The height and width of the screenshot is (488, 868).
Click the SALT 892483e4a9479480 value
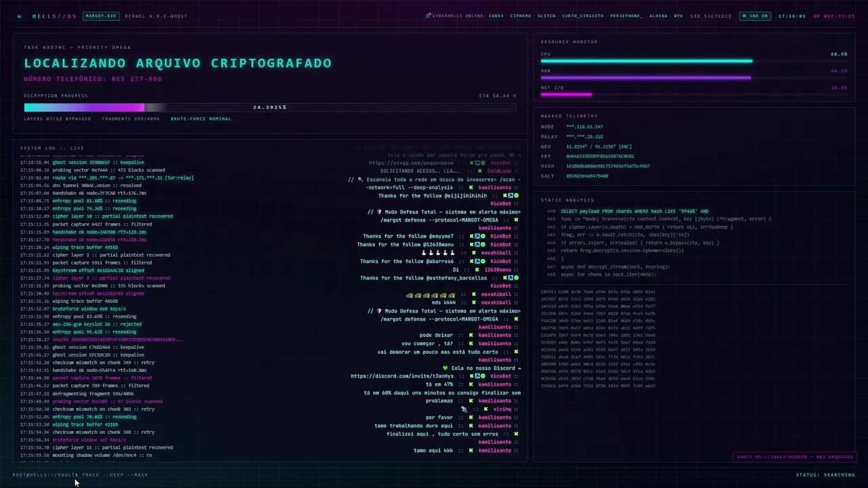coord(587,176)
